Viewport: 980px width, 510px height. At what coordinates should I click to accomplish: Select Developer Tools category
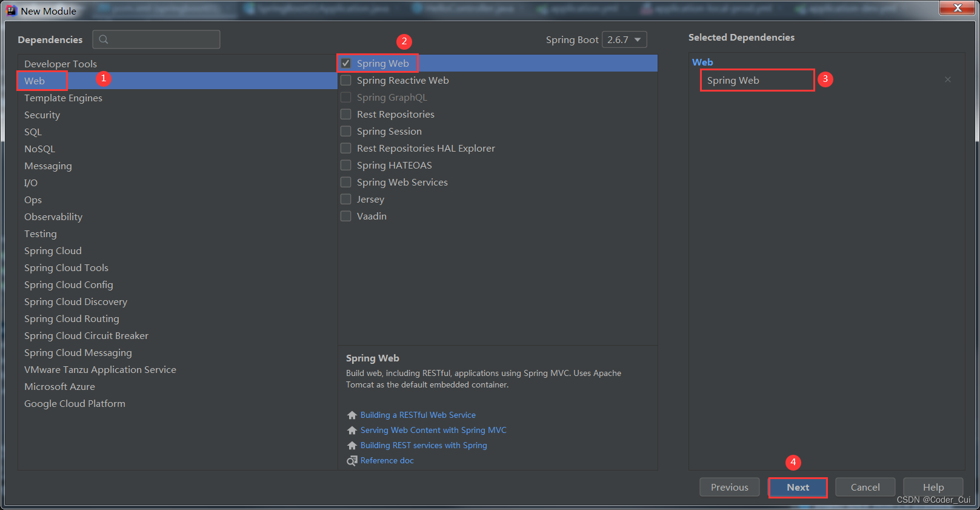point(178,64)
